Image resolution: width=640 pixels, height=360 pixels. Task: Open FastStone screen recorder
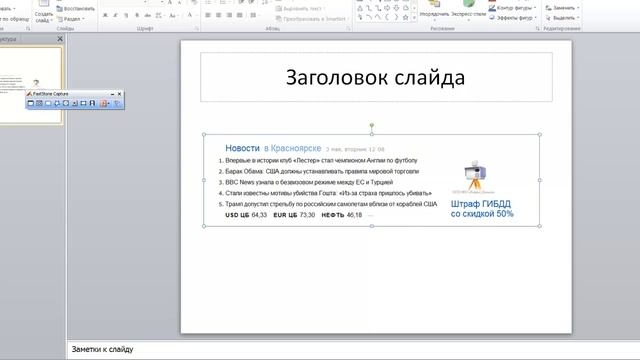[x=92, y=103]
